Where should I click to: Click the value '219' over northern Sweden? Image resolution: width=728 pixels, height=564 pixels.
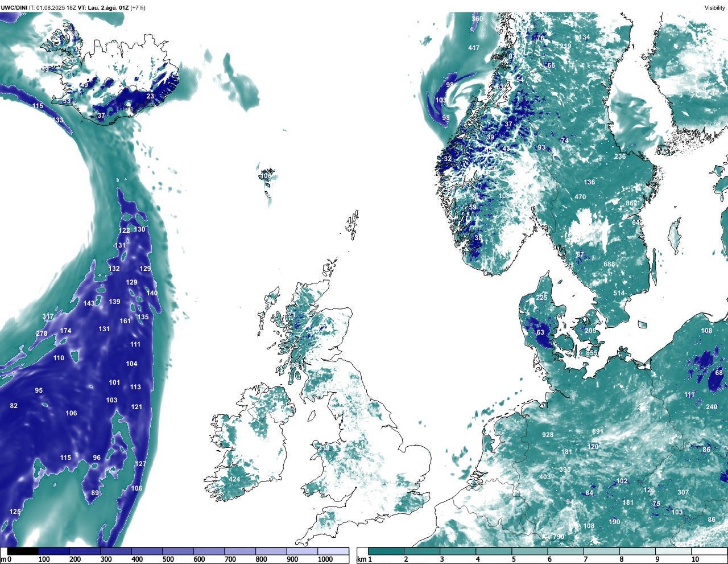click(x=565, y=47)
